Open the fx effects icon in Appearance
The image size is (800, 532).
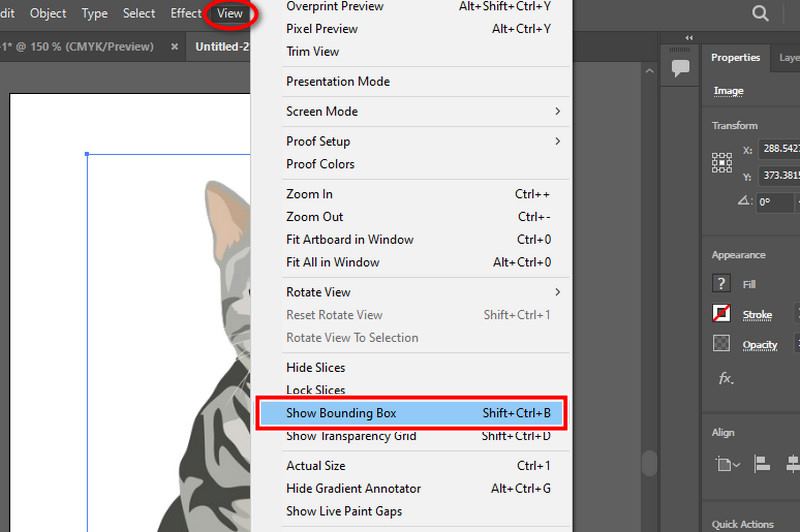pos(726,378)
